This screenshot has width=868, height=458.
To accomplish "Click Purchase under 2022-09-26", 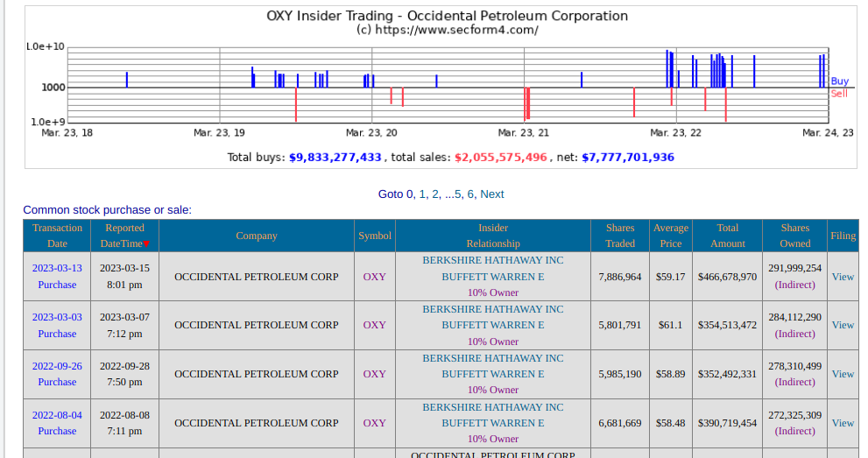I will pos(57,382).
